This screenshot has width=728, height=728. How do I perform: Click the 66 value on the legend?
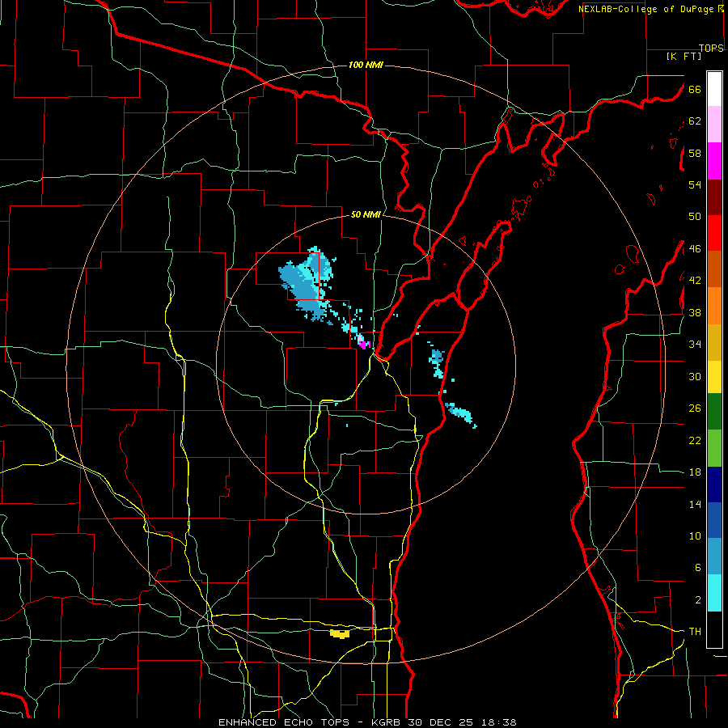(x=695, y=90)
